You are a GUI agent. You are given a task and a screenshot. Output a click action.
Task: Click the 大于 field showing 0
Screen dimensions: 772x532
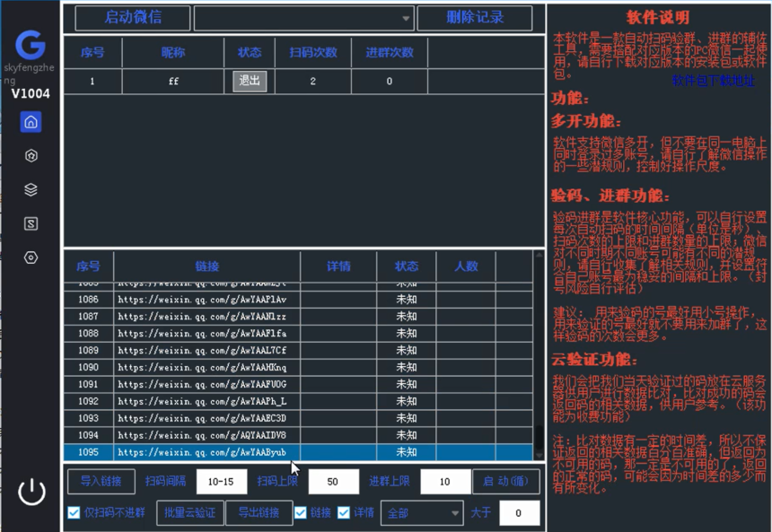pos(519,513)
